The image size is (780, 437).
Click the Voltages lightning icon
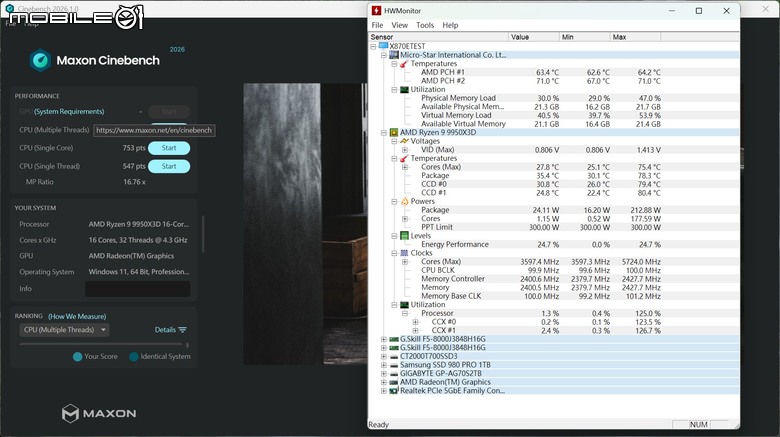coord(405,141)
